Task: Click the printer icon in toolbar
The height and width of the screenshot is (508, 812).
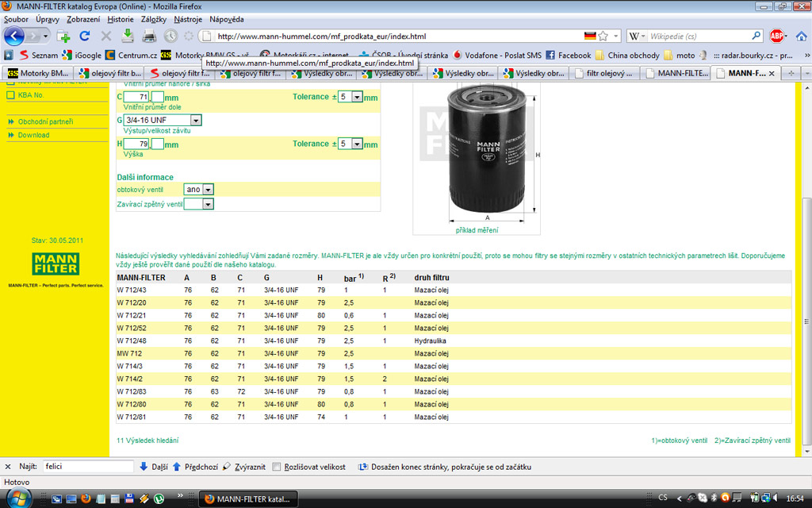Action: point(148,36)
